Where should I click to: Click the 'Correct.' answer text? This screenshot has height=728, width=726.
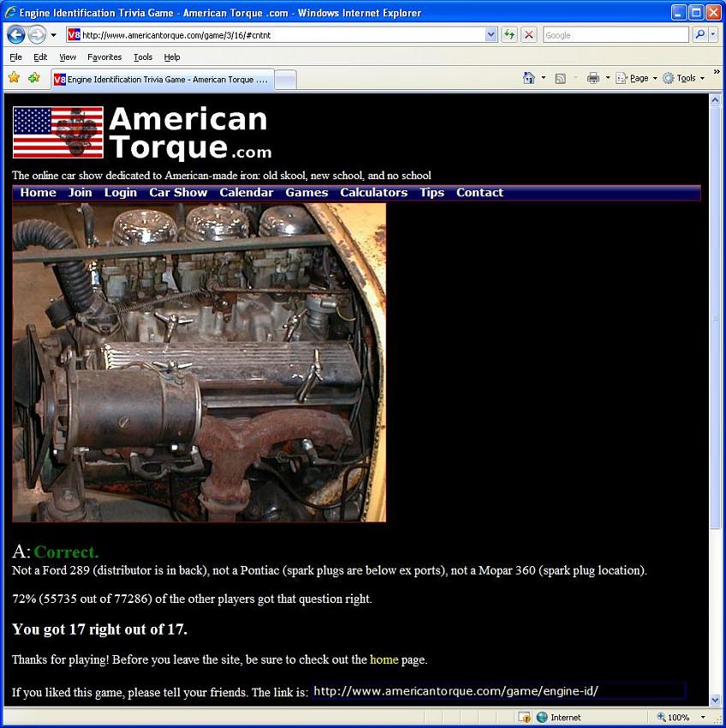pyautogui.click(x=67, y=552)
